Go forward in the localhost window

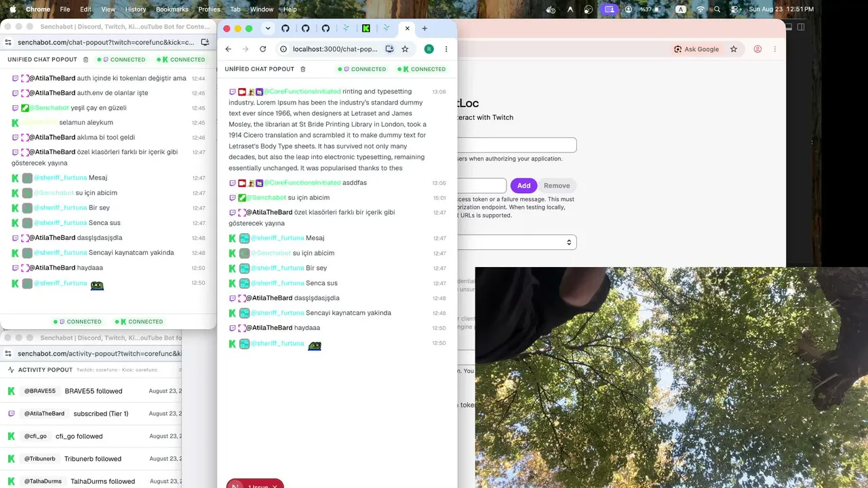point(245,49)
